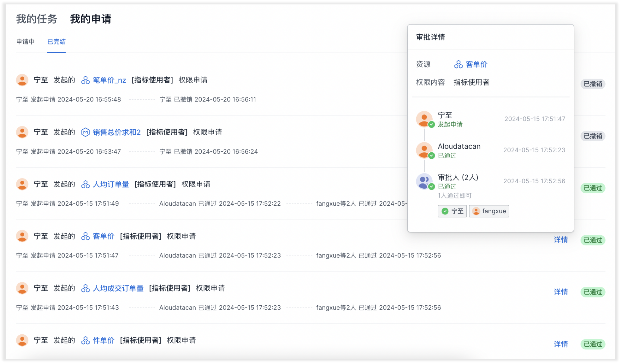Click 审批人 (2人) group avatar icon
The image size is (621, 364).
pyautogui.click(x=424, y=181)
